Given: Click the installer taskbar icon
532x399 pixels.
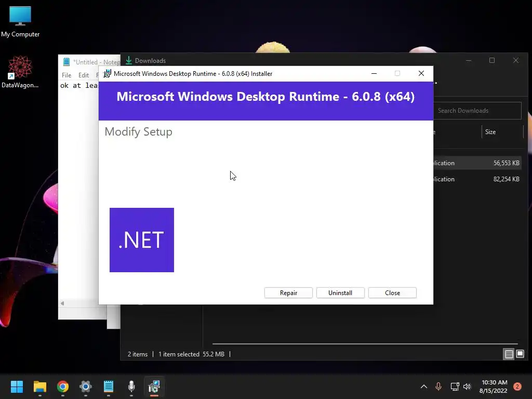Looking at the screenshot, I should (x=154, y=387).
